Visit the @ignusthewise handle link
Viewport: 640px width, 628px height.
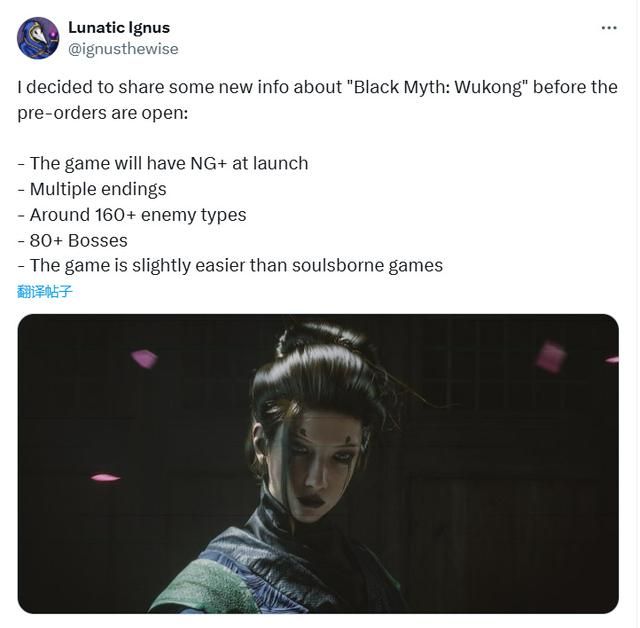click(123, 49)
